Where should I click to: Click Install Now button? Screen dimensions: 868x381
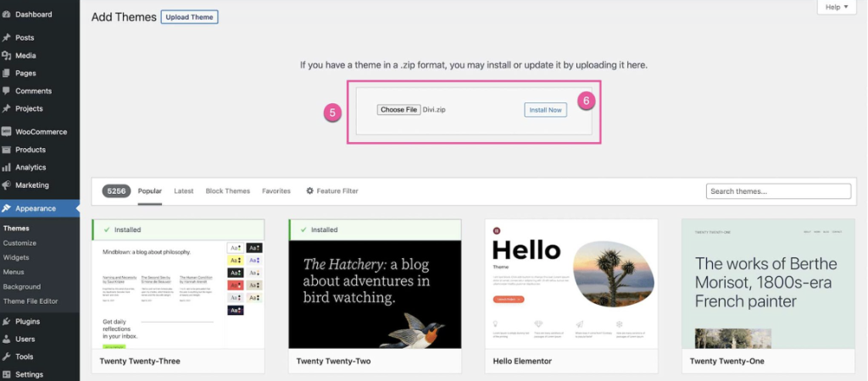coord(545,110)
